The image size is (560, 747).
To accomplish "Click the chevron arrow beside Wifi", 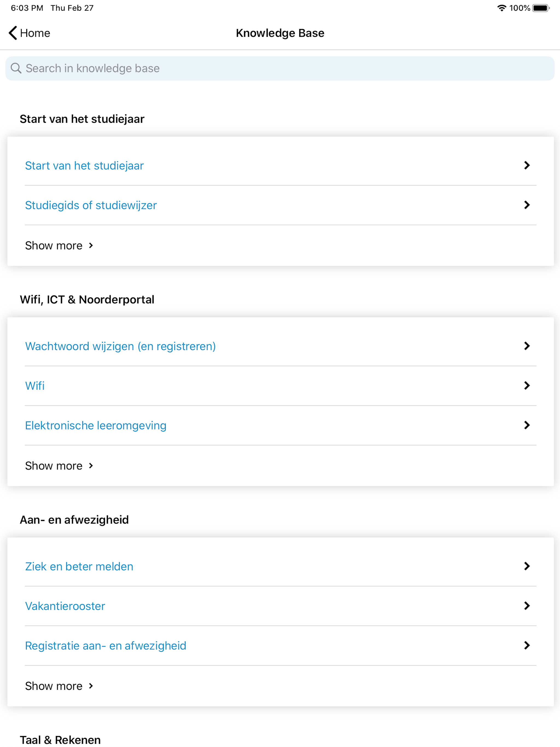I will coord(527,386).
